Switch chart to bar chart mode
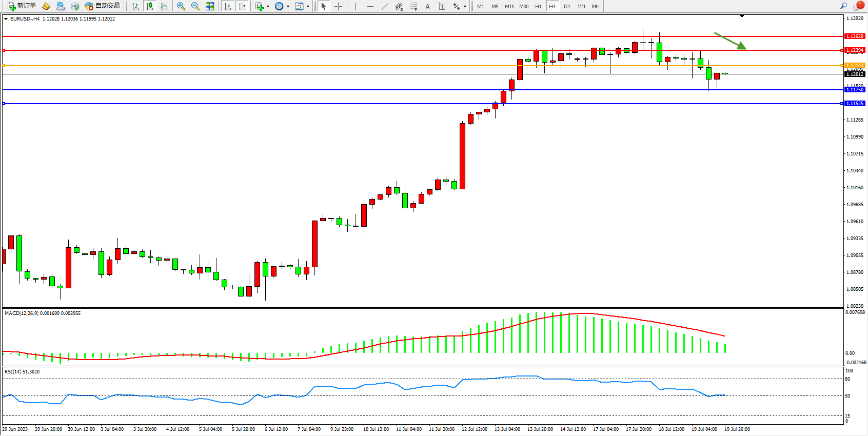This screenshot has width=868, height=436. pyautogui.click(x=135, y=6)
